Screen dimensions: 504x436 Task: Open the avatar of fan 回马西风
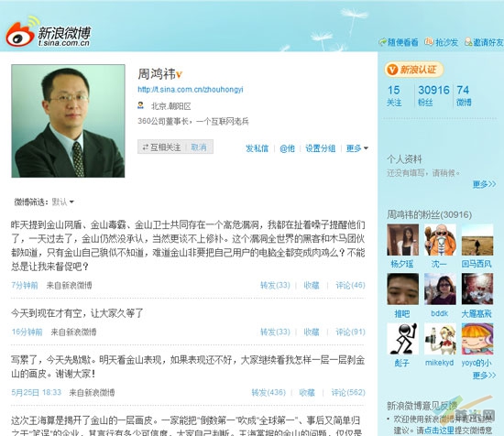477,240
